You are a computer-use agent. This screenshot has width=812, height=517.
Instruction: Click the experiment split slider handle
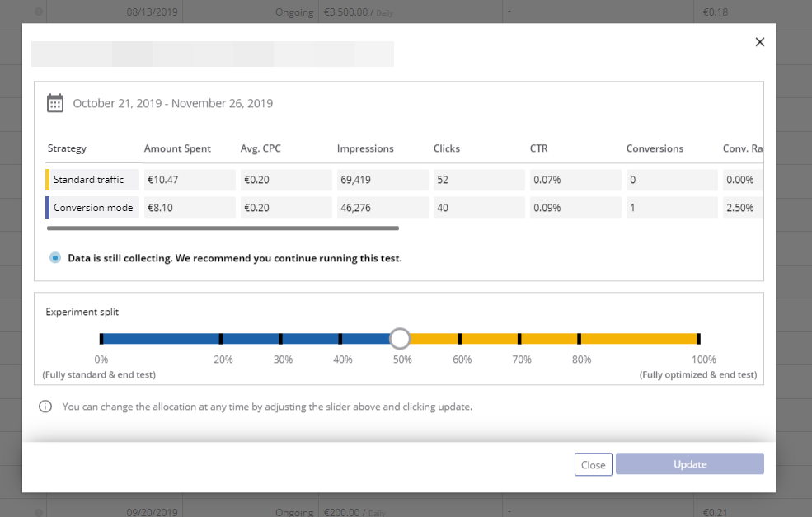coord(400,339)
